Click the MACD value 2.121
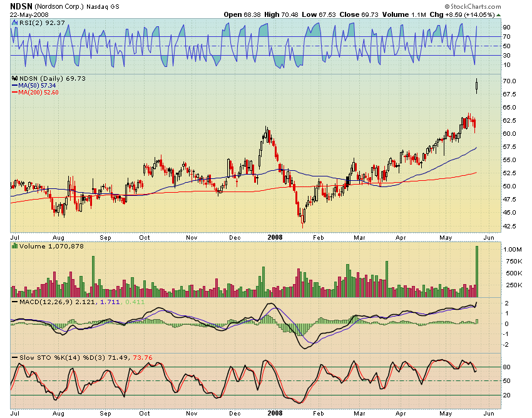Image resolution: width=532 pixels, height=418 pixels. [x=85, y=302]
